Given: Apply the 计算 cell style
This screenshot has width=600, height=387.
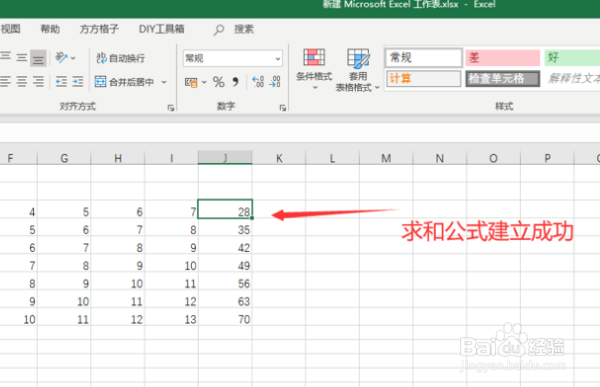Looking at the screenshot, I should 423,78.
